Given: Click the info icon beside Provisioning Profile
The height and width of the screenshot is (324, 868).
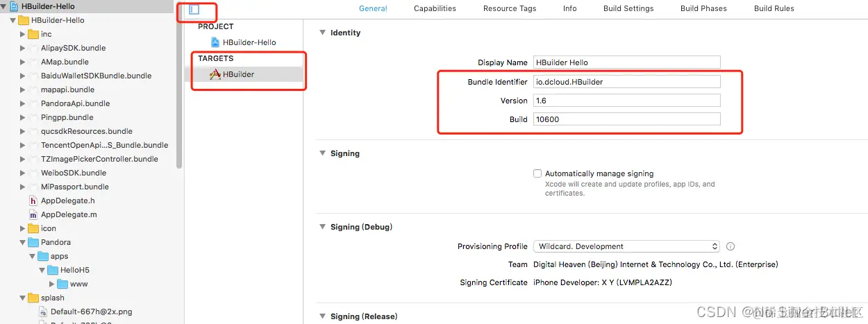Looking at the screenshot, I should pyautogui.click(x=731, y=246).
